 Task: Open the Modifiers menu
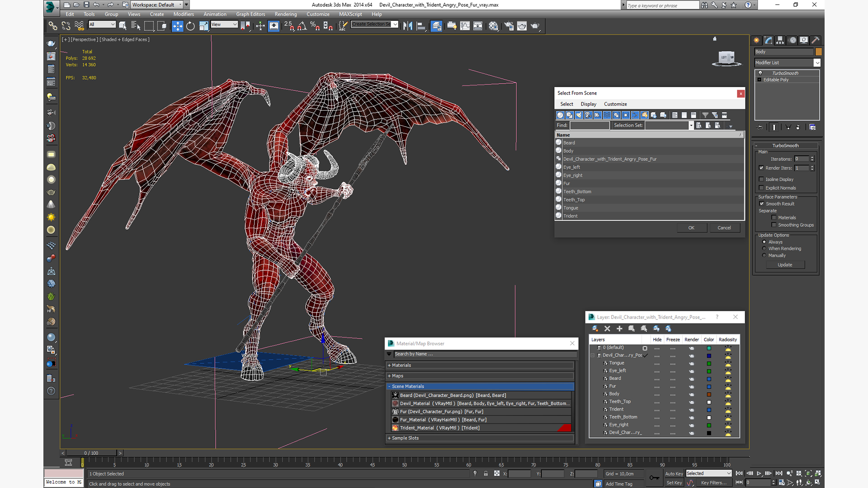pos(184,14)
